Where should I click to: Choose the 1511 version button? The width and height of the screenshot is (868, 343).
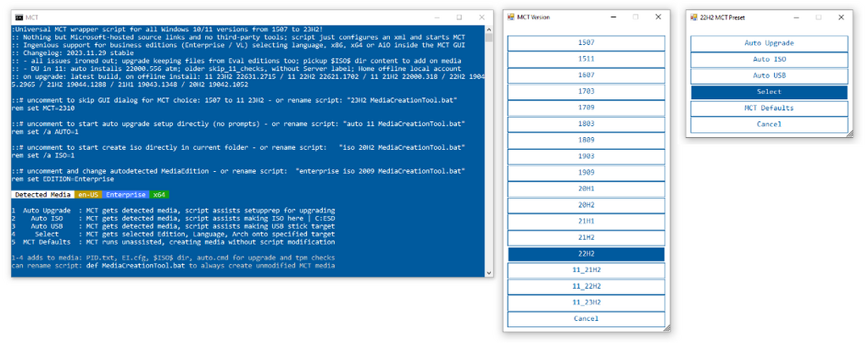point(587,59)
